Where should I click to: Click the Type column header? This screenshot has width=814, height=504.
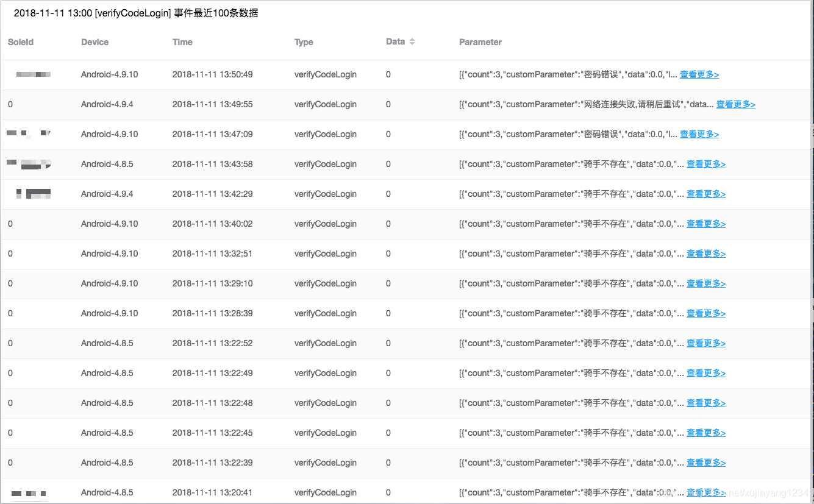coord(304,42)
